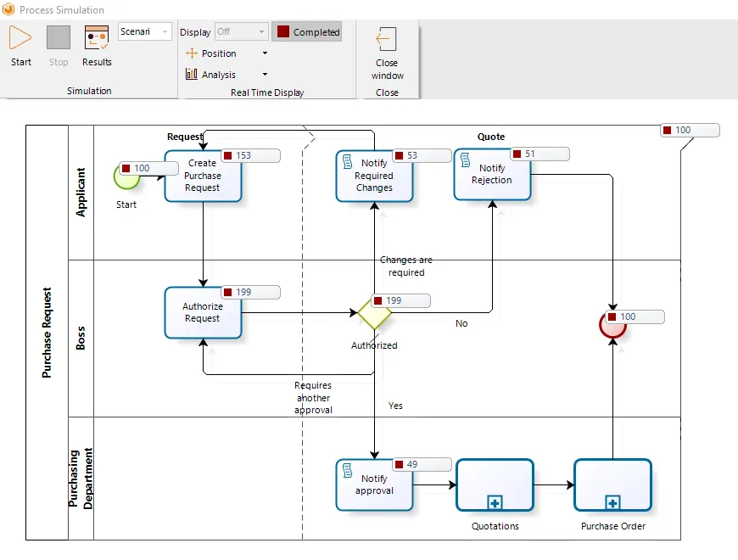Click the Start event text label
738x560 pixels.
(x=126, y=204)
